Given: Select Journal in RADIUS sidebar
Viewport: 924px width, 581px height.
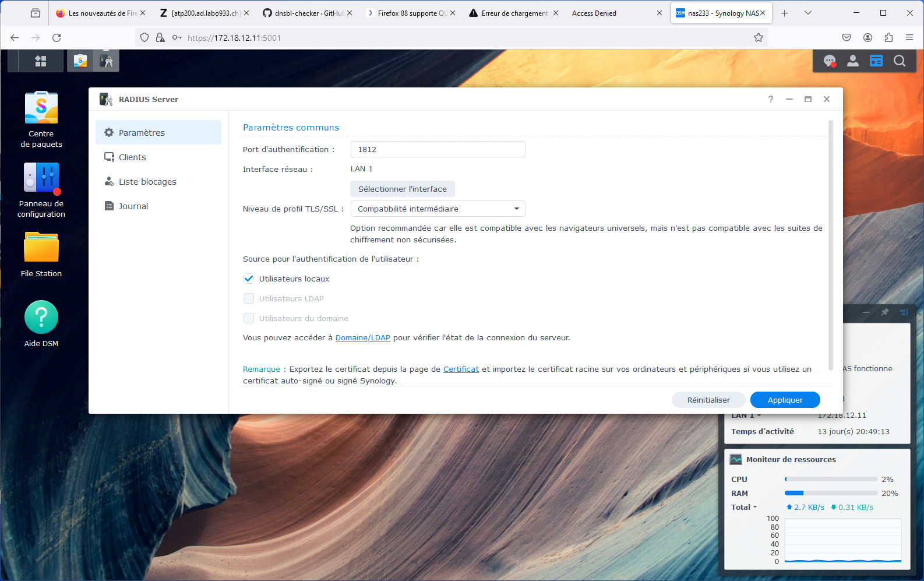Looking at the screenshot, I should [x=158, y=206].
